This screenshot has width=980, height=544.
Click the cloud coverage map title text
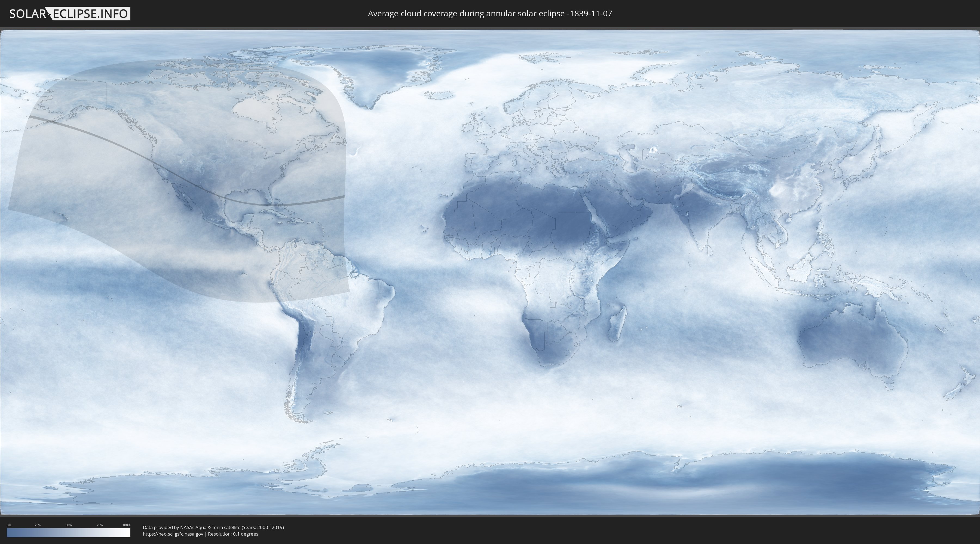[x=490, y=14]
